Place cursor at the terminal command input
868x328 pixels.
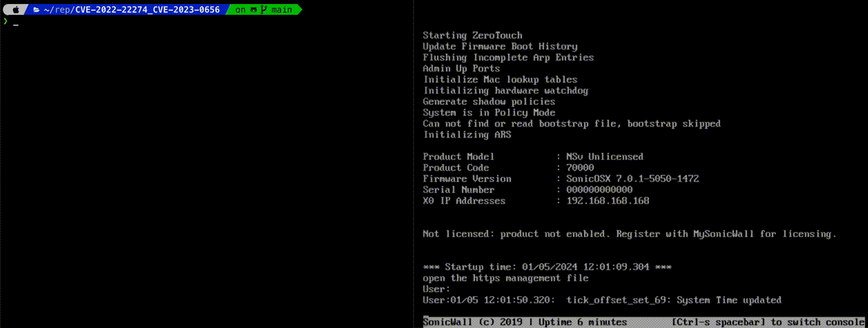[x=16, y=22]
